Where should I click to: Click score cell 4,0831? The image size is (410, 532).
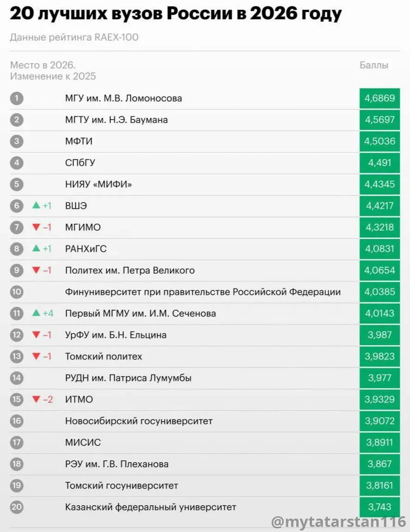pyautogui.click(x=380, y=249)
